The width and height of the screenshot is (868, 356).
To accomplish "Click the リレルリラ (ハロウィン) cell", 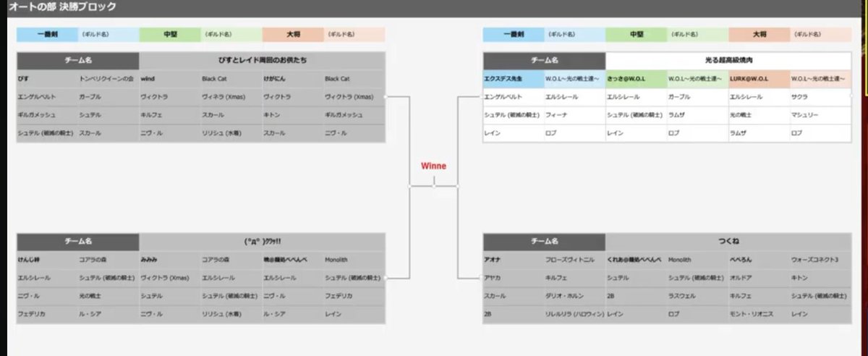I will [x=573, y=313].
